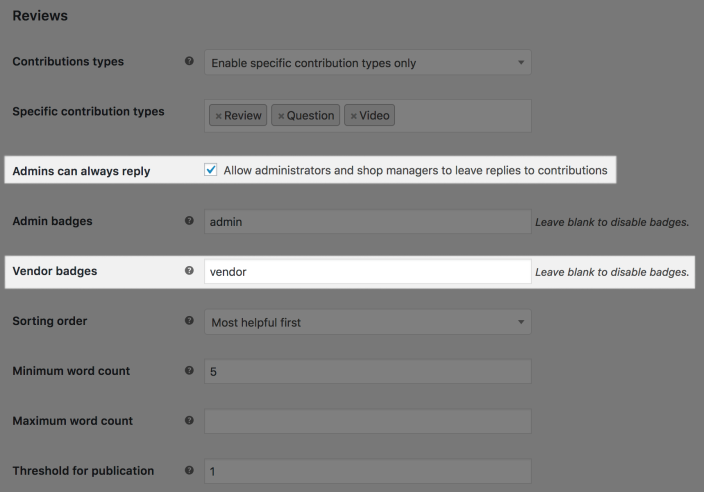704x492 pixels.
Task: Click the Admin badges text field
Action: tap(367, 222)
